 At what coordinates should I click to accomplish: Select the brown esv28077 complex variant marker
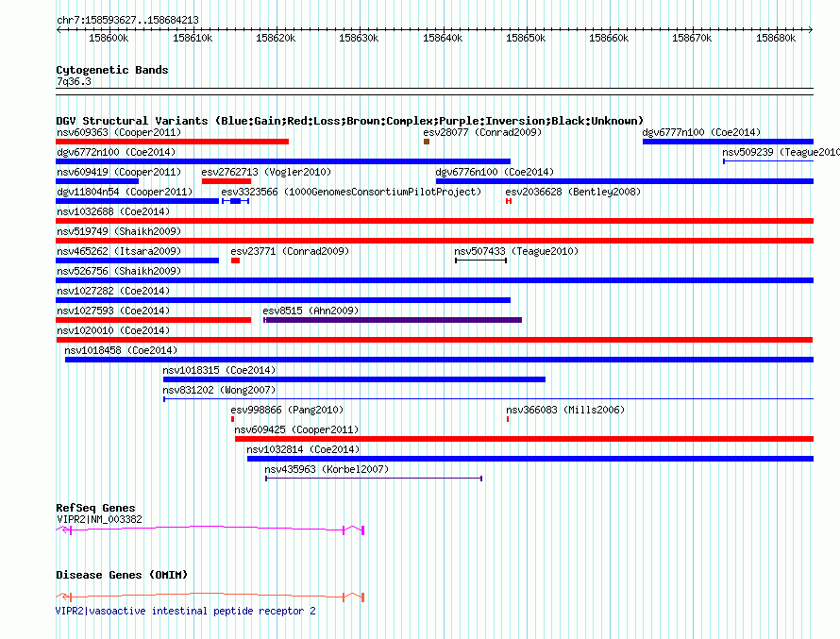click(x=427, y=142)
